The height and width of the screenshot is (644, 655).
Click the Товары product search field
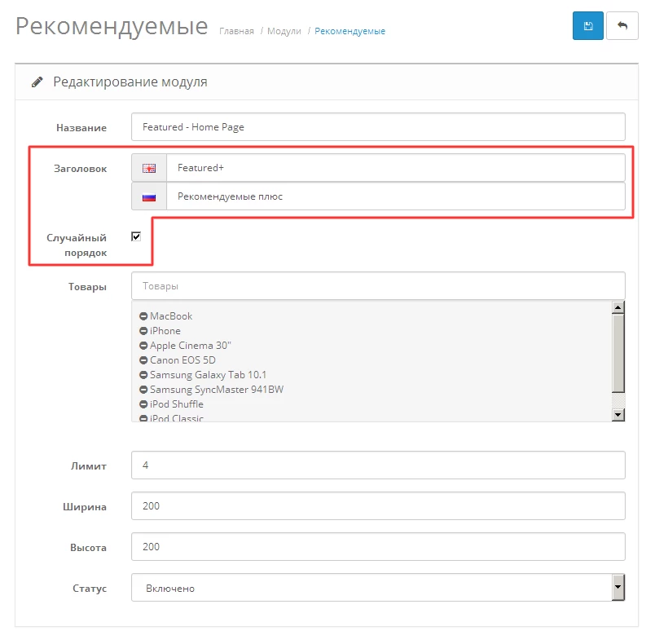point(378,286)
